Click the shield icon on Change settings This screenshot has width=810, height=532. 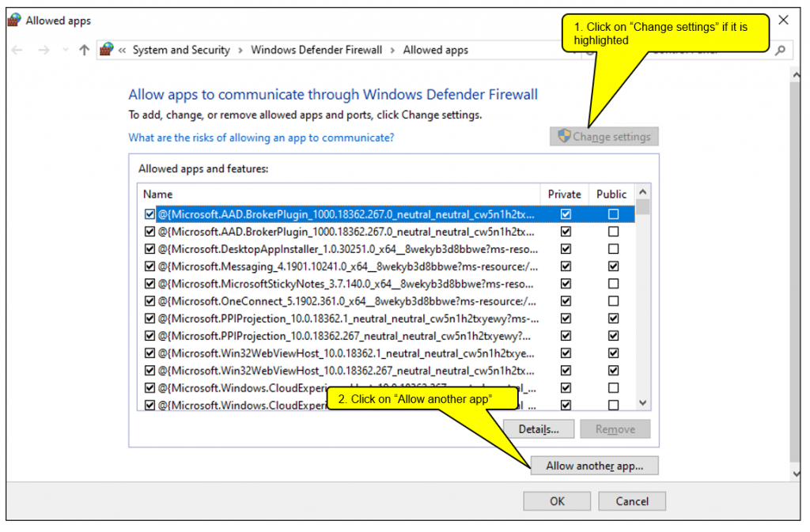(x=564, y=136)
